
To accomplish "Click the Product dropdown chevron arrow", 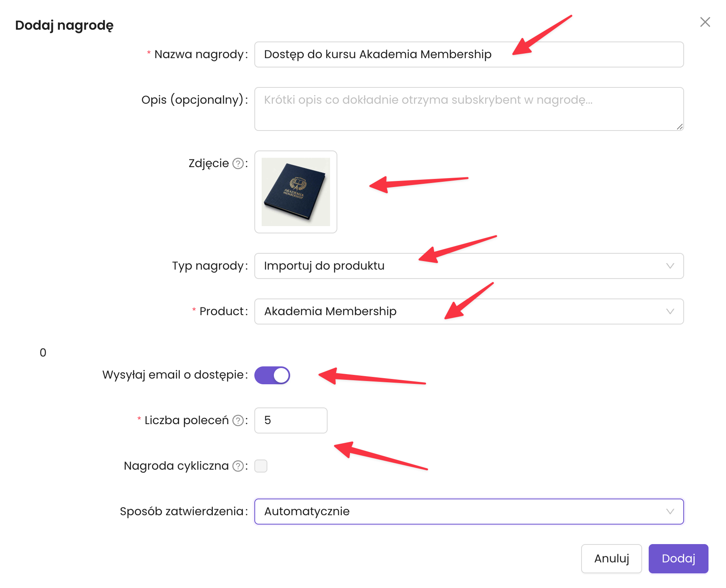I will pyautogui.click(x=670, y=311).
